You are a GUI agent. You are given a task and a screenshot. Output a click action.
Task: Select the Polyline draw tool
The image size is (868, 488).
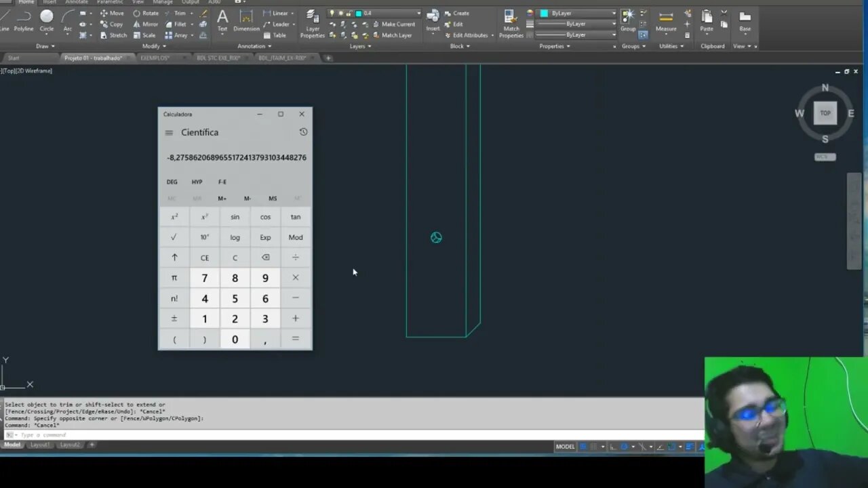[23, 20]
